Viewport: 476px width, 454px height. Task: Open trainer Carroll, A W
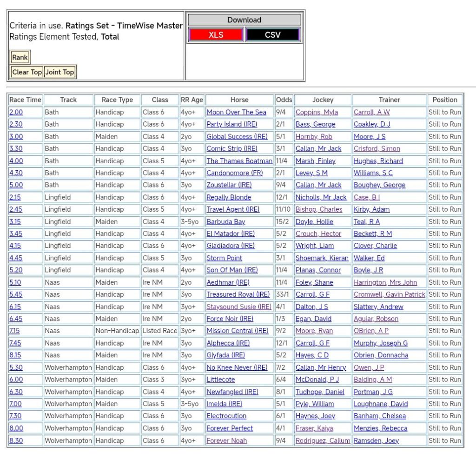click(371, 112)
